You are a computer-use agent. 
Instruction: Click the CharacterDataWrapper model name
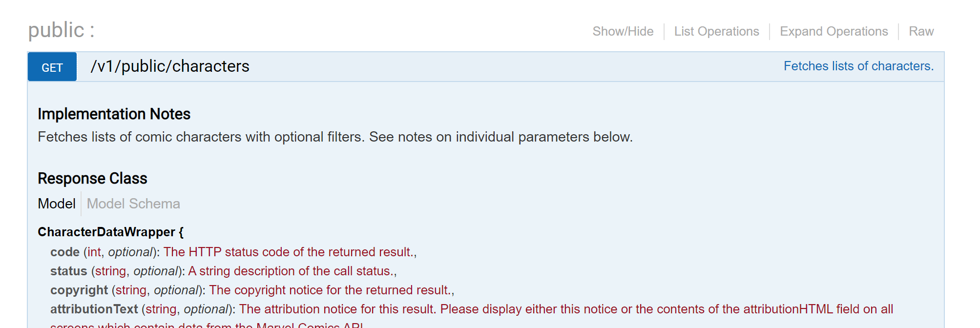106,232
